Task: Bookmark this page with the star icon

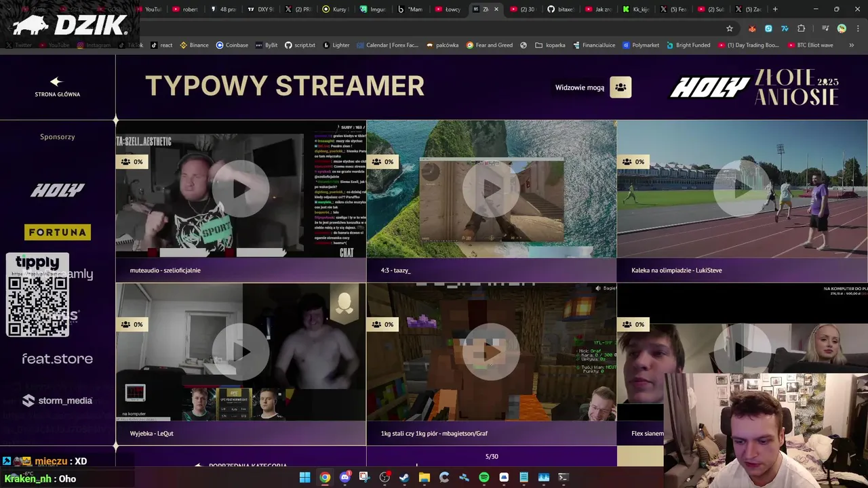Action: (x=730, y=28)
